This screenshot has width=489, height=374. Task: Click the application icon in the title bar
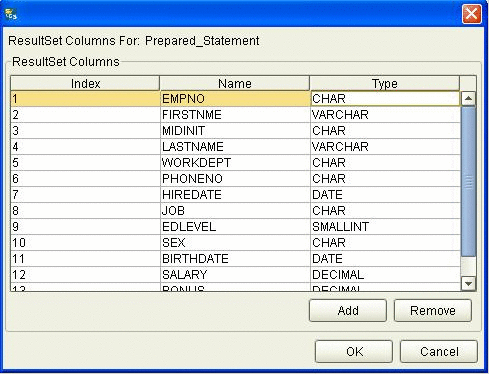click(x=11, y=14)
